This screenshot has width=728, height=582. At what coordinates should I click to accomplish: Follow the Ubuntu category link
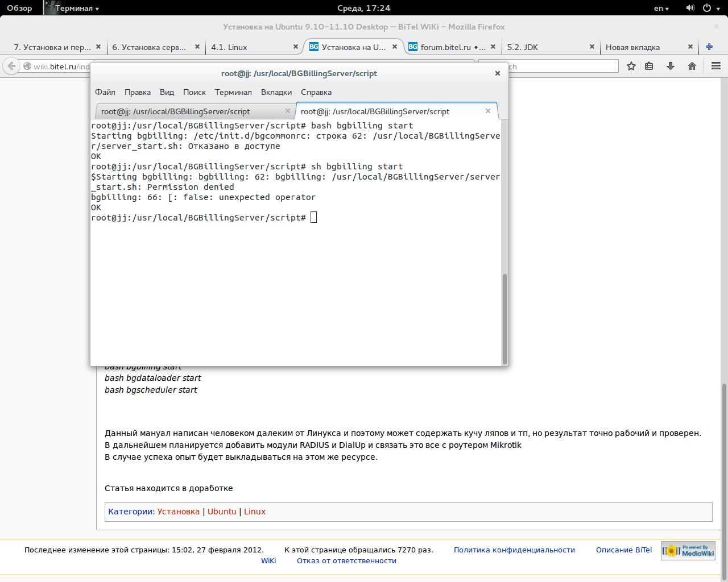tap(222, 512)
